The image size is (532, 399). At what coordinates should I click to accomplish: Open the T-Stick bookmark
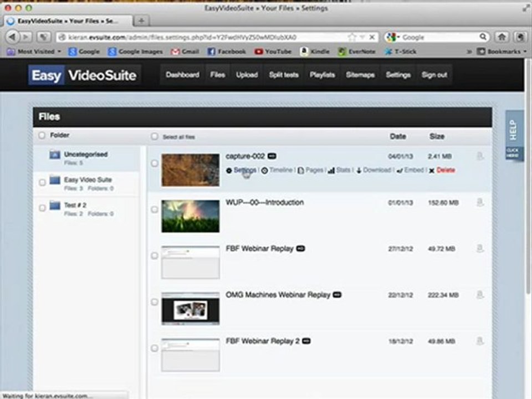tap(400, 52)
